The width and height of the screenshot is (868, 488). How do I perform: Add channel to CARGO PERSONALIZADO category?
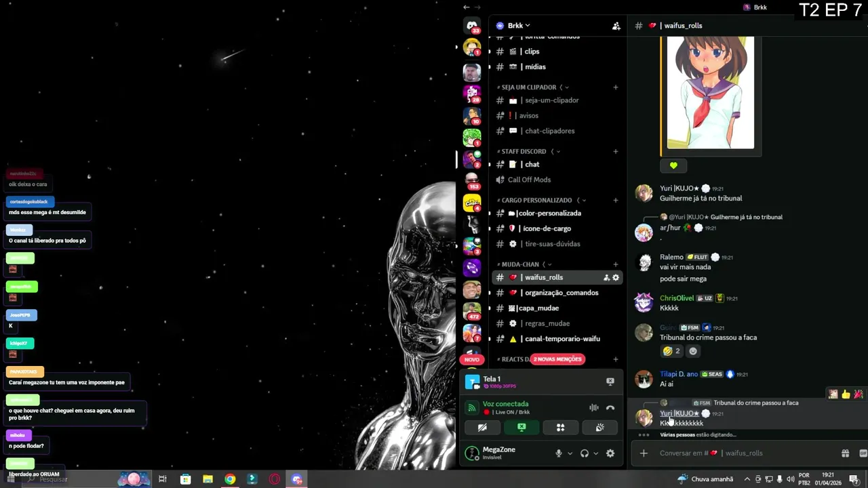(x=616, y=201)
